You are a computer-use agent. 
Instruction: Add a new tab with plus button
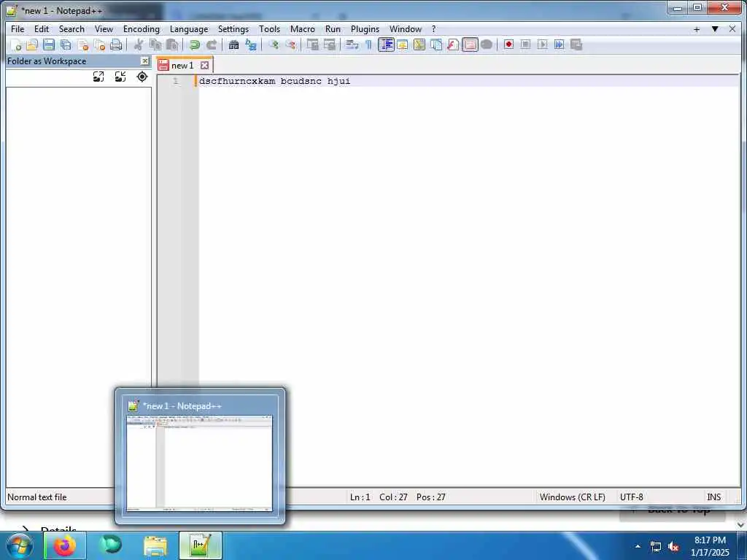[697, 29]
